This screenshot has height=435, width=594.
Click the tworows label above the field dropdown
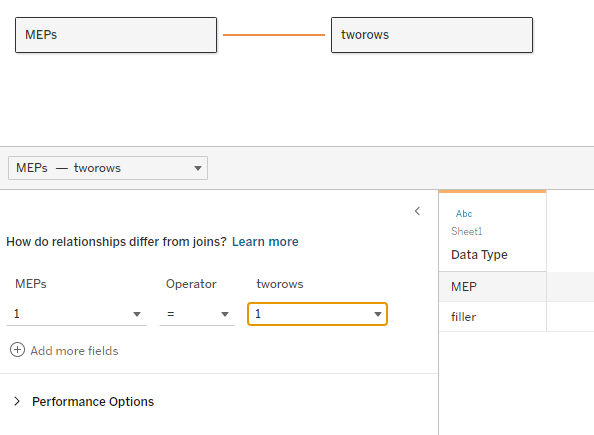[x=280, y=284]
